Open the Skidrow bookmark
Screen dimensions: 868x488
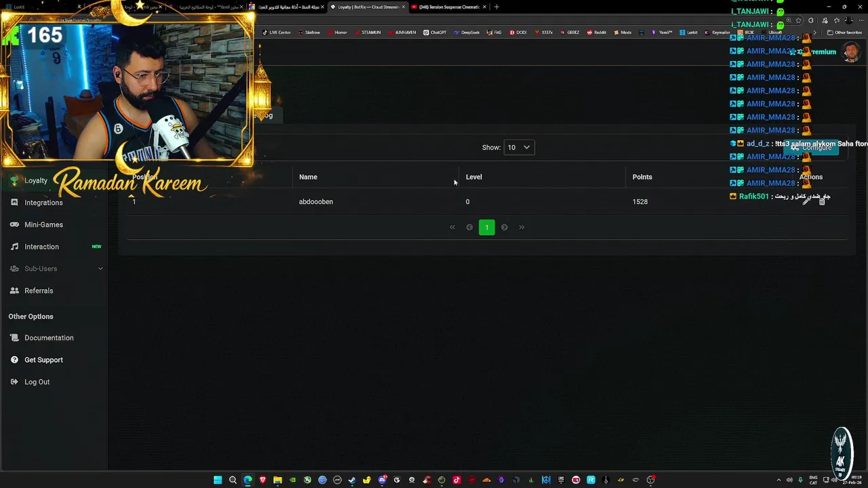point(309,33)
